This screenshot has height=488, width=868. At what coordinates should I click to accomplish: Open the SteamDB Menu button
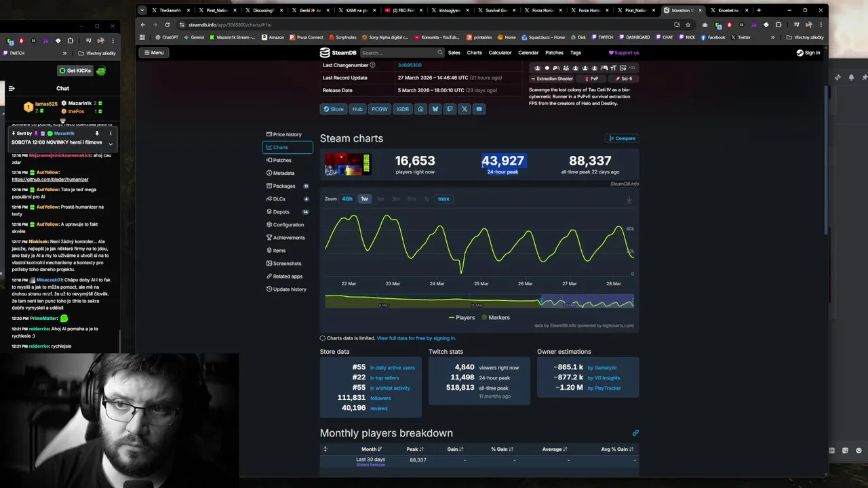coord(153,52)
